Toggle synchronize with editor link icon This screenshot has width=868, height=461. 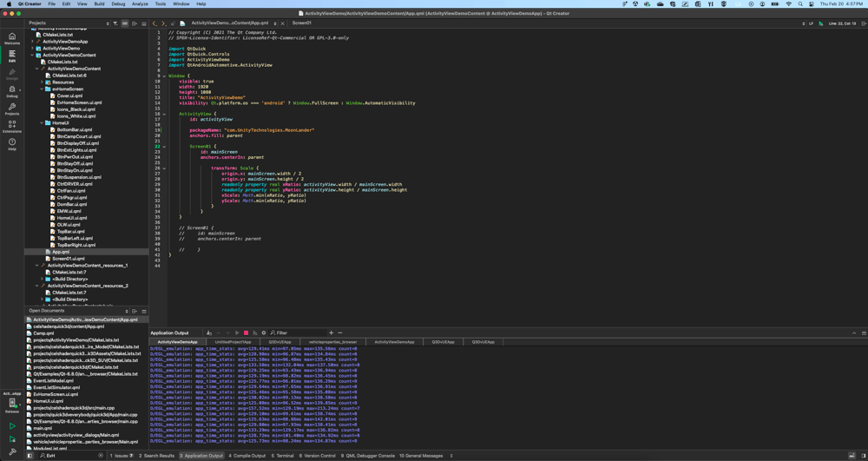pyautogui.click(x=125, y=23)
